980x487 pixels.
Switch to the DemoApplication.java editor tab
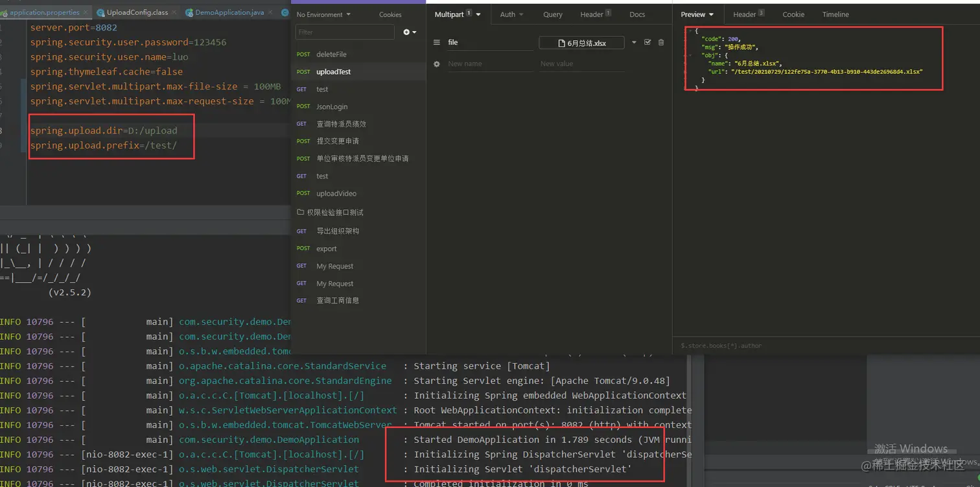click(229, 12)
